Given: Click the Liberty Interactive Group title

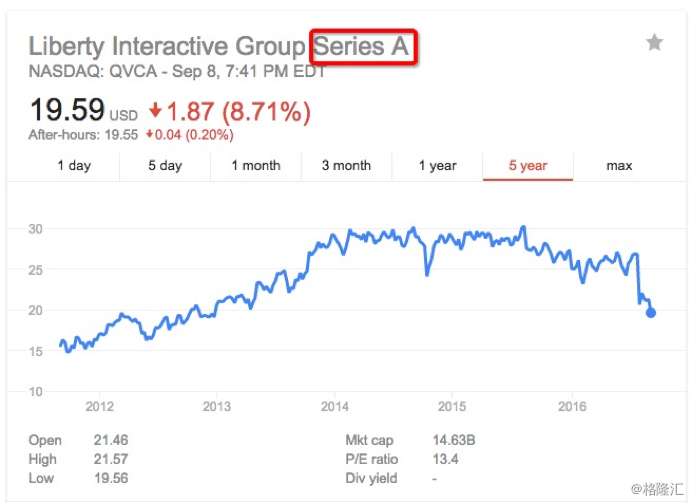Looking at the screenshot, I should (x=167, y=47).
